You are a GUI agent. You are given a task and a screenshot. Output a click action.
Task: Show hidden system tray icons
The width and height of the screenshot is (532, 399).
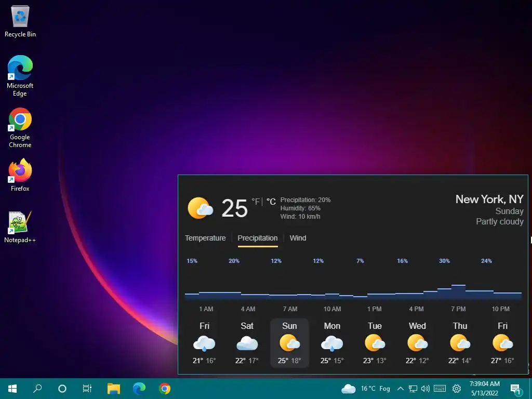point(401,389)
